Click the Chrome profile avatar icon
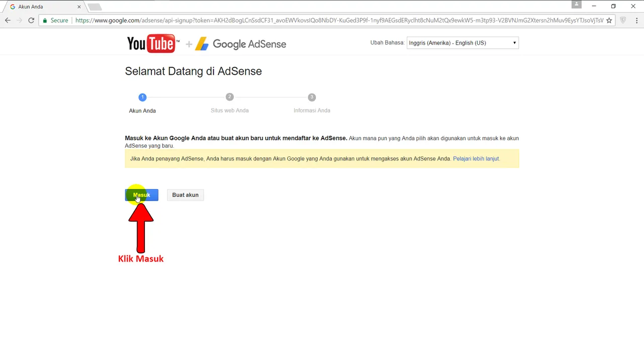The height and width of the screenshot is (354, 644). pos(577,5)
